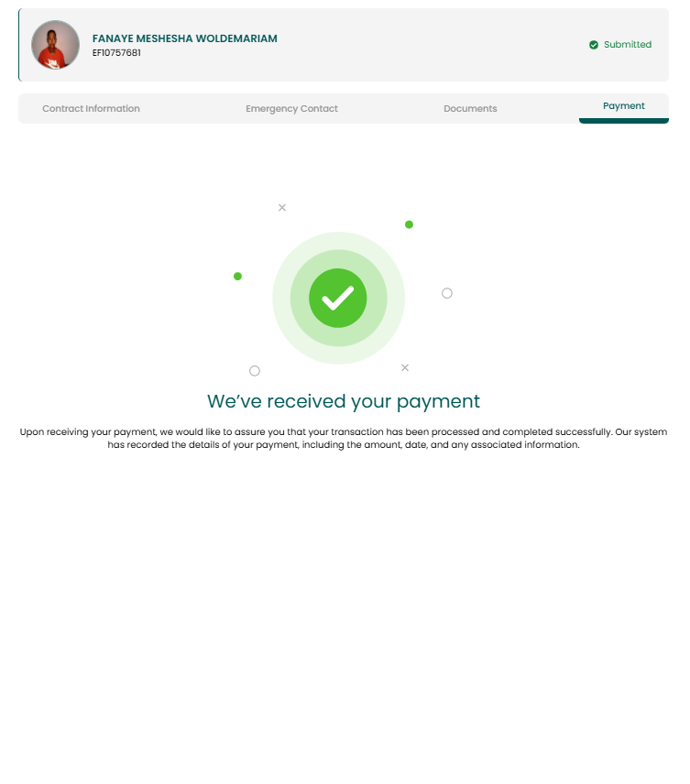This screenshot has width=690, height=784.
Task: Open the Contract Information tab
Action: (x=91, y=108)
